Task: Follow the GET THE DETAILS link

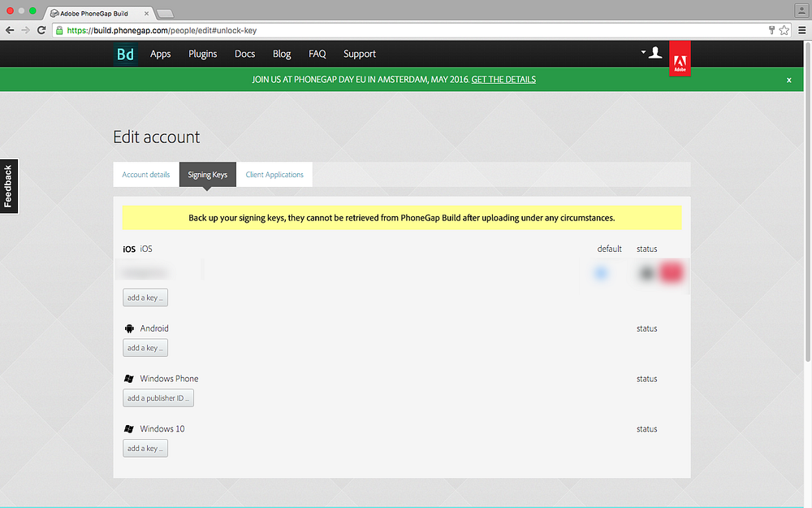Action: [503, 80]
